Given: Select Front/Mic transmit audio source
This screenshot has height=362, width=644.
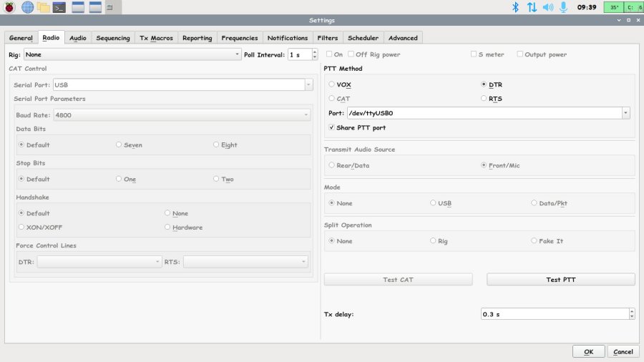Looking at the screenshot, I should pyautogui.click(x=500, y=165).
